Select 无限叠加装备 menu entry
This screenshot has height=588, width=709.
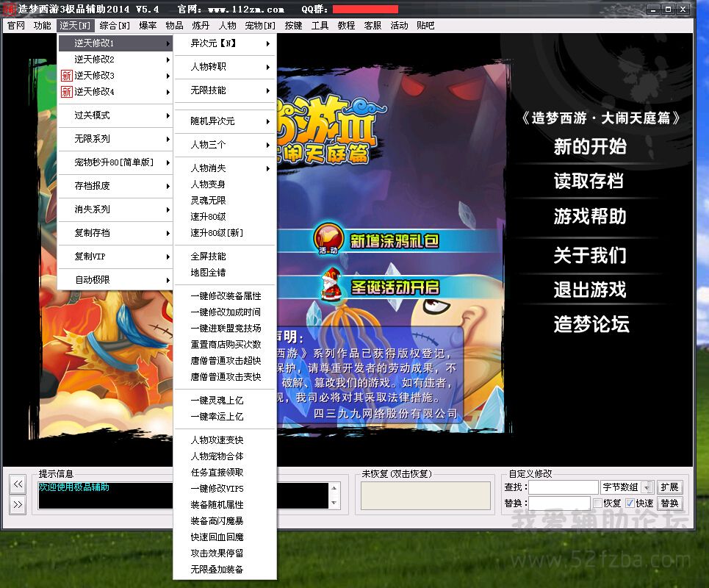tap(225, 570)
